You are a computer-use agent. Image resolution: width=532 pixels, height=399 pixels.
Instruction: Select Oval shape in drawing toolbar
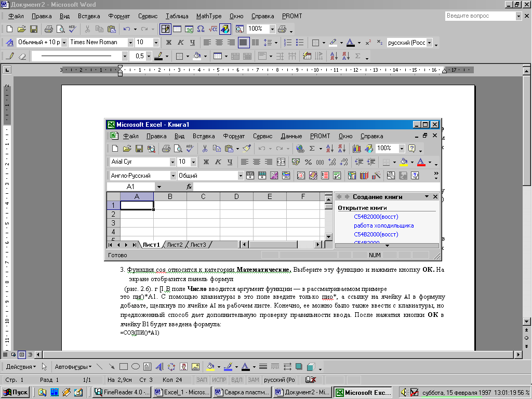[136, 367]
